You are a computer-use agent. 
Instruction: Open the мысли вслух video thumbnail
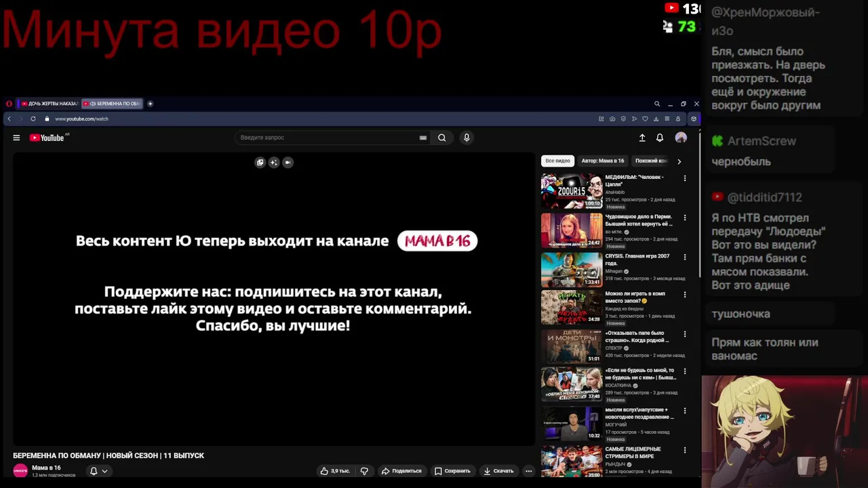coord(571,423)
